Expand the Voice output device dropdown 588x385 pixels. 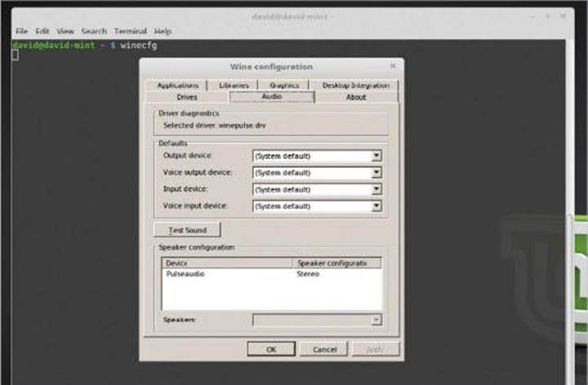click(376, 173)
